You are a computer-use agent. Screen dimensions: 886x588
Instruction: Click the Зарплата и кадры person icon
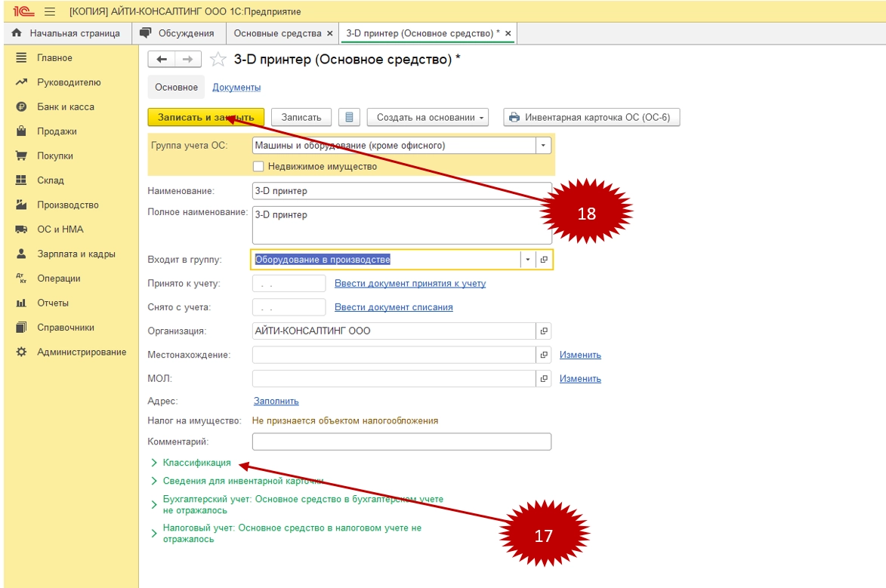tap(21, 254)
